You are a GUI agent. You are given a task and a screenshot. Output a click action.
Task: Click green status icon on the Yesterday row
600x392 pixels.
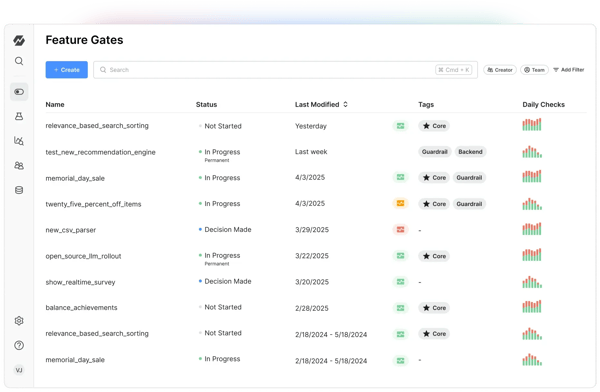pyautogui.click(x=400, y=126)
